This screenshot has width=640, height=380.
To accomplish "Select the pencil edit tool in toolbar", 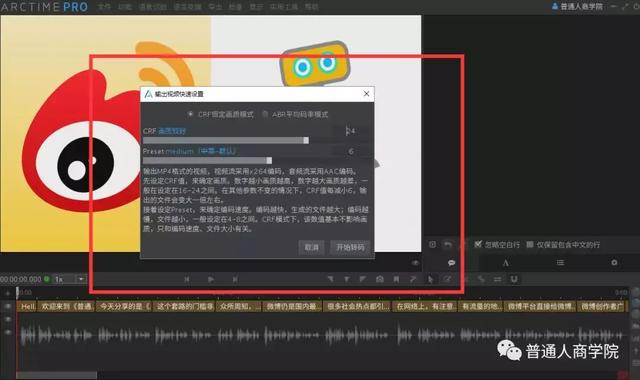I will tap(447, 279).
